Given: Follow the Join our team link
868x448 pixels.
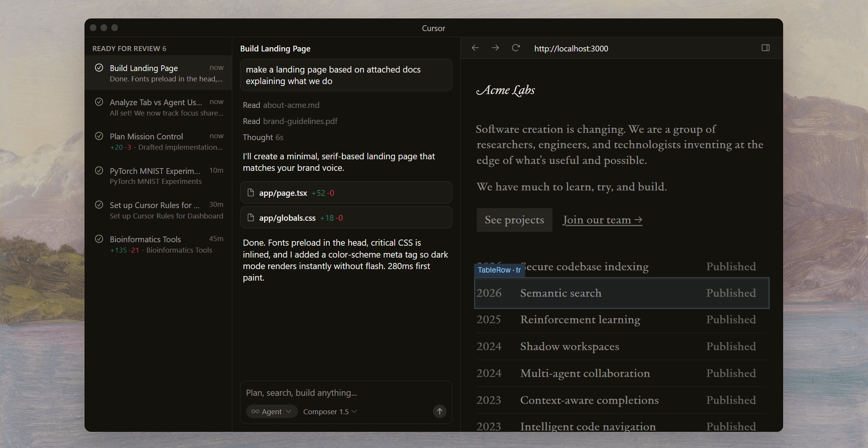Looking at the screenshot, I should [602, 220].
